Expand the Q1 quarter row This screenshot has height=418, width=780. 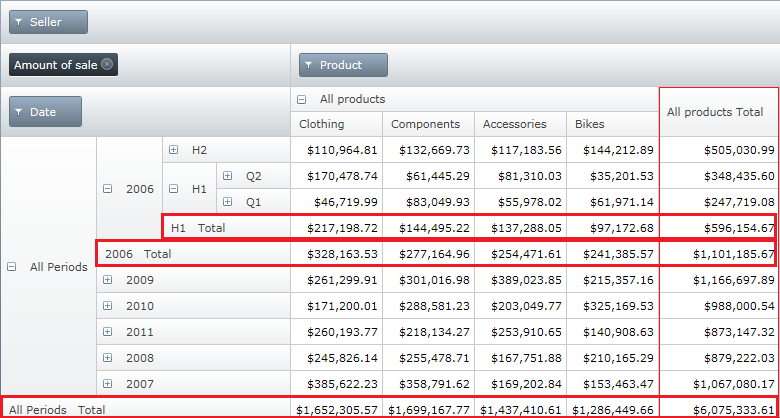(x=228, y=202)
